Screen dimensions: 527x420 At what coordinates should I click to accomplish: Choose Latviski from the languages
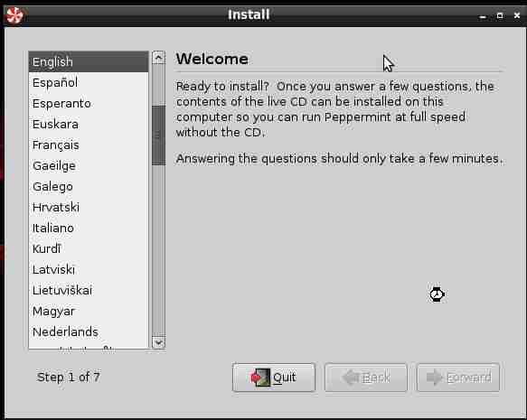pos(89,269)
